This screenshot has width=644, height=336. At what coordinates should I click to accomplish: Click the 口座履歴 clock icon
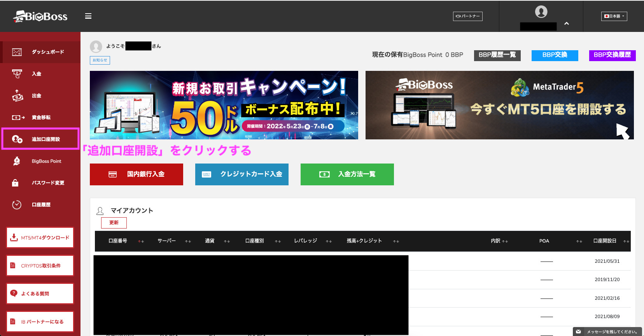click(17, 205)
